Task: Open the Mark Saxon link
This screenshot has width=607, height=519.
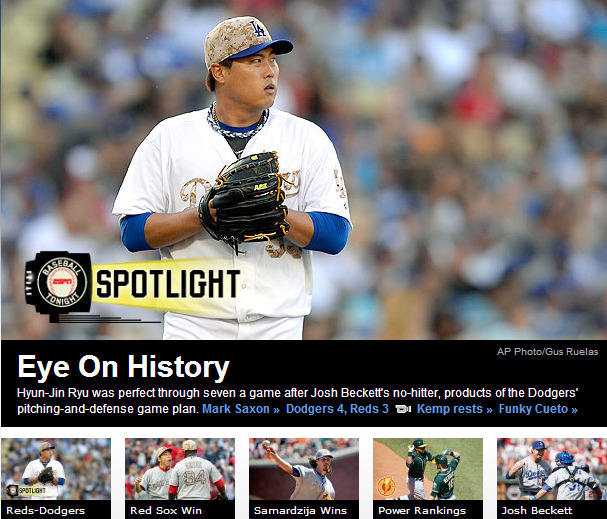Action: coord(240,409)
